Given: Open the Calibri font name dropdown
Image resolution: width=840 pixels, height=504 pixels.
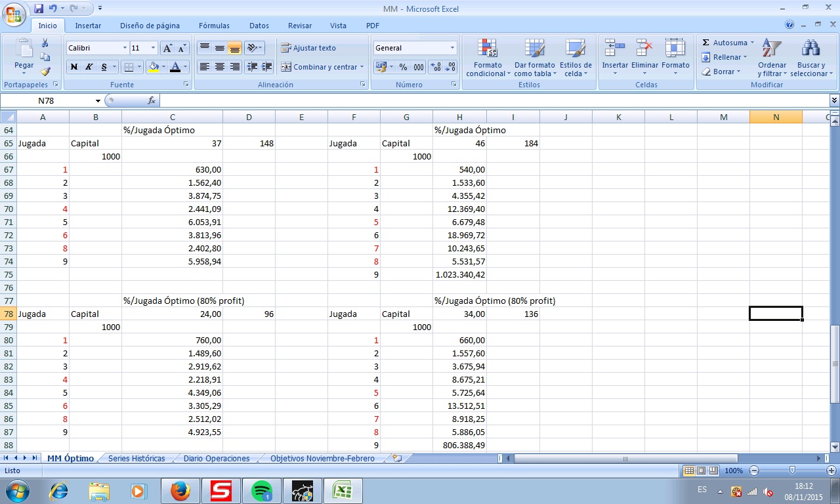Looking at the screenshot, I should pyautogui.click(x=125, y=48).
